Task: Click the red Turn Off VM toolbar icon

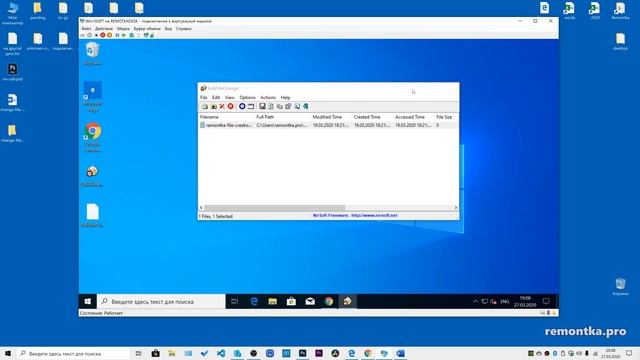Action: (x=102, y=36)
